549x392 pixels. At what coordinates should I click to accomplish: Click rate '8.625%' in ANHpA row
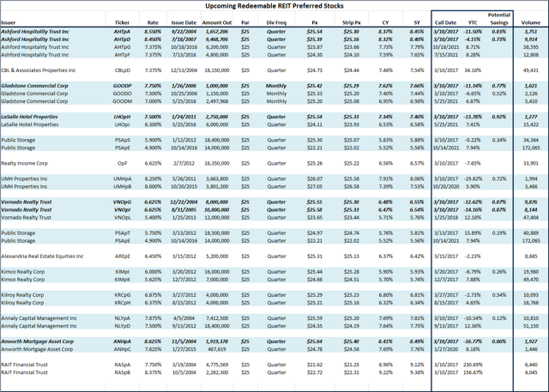coord(153,341)
